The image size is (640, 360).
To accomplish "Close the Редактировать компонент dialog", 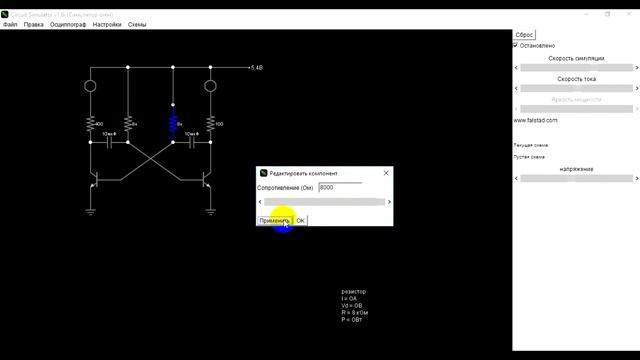I will [386, 173].
